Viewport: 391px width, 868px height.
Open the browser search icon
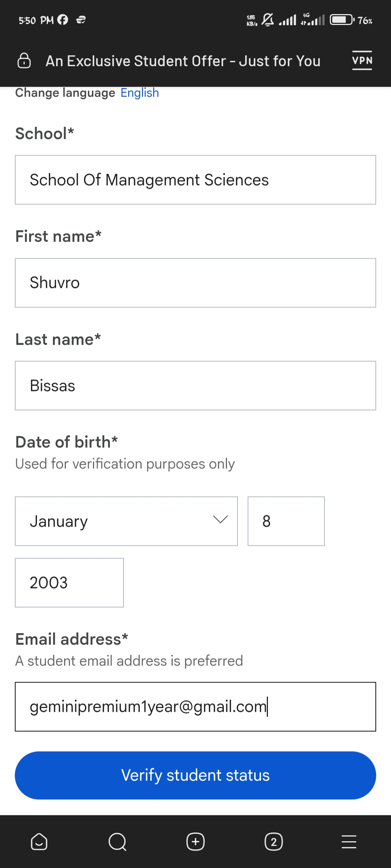117,842
